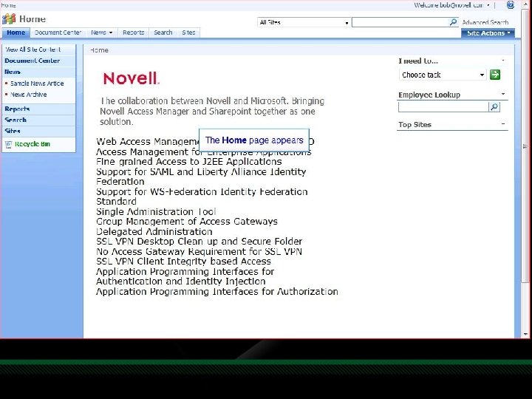Open Document Center in the left sidebar
532x399 pixels.
point(33,61)
